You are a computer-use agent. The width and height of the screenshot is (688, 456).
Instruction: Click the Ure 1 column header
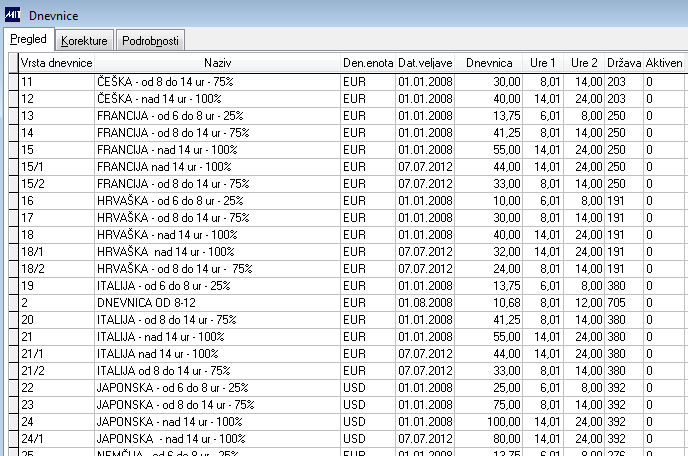tap(543, 63)
